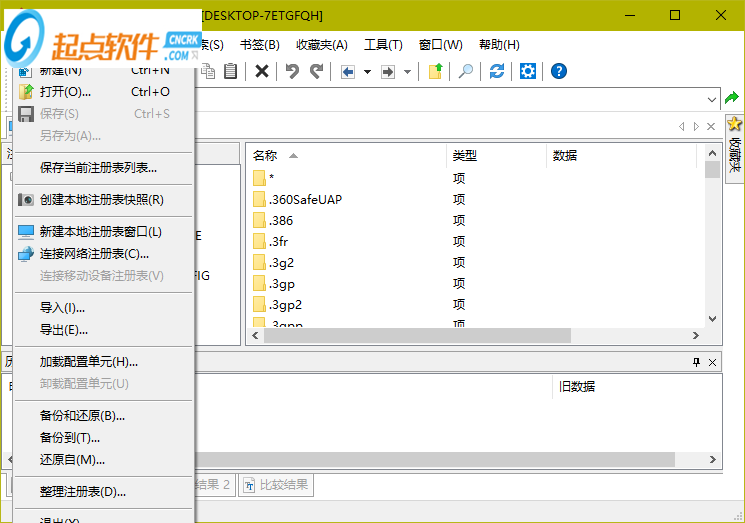
Task: Click the blue Help question mark icon
Action: click(559, 71)
